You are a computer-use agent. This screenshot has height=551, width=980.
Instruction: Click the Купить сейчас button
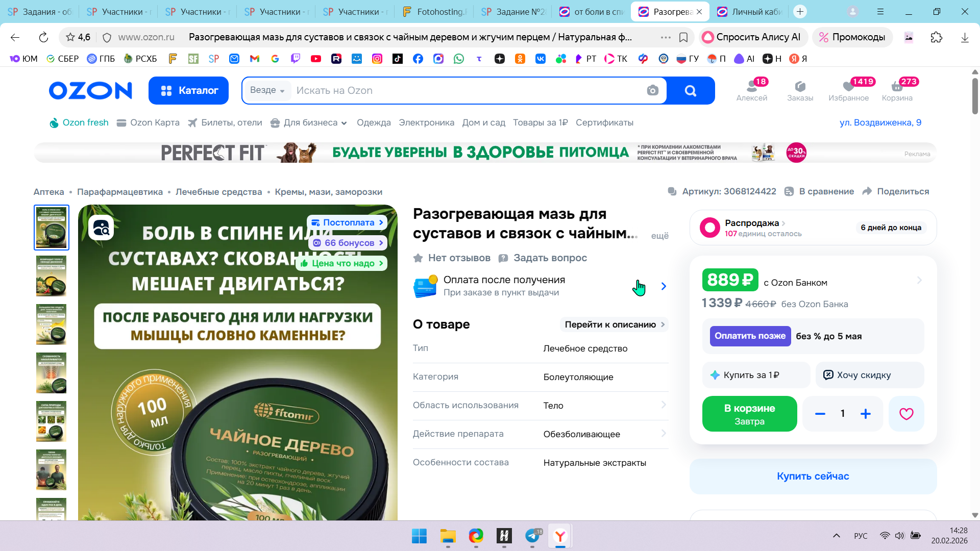point(813,476)
